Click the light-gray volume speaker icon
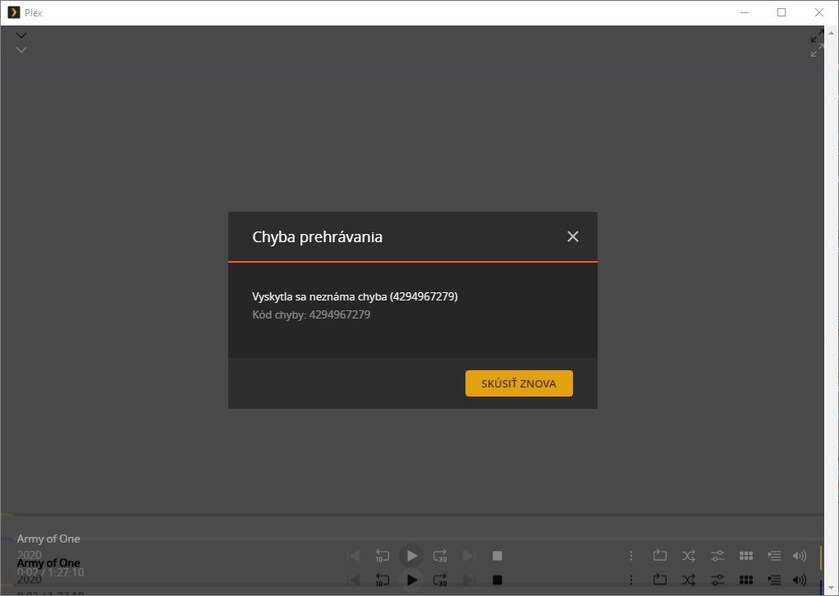839x596 pixels. pyautogui.click(x=799, y=556)
